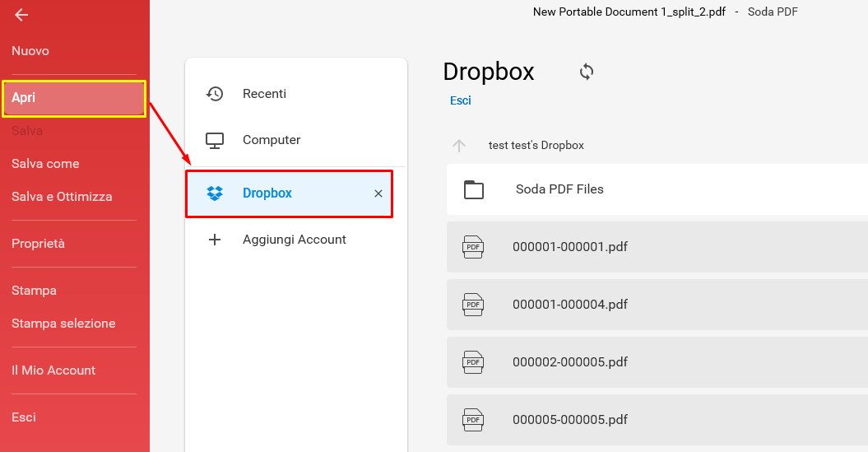Click PDF icon of 000002-000005.pdf
868x452 pixels.
[473, 362]
